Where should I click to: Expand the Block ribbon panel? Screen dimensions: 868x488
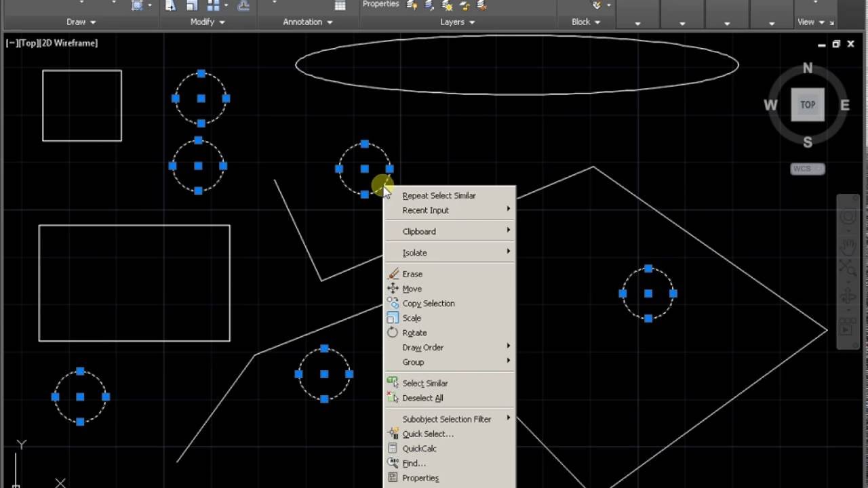pos(586,22)
